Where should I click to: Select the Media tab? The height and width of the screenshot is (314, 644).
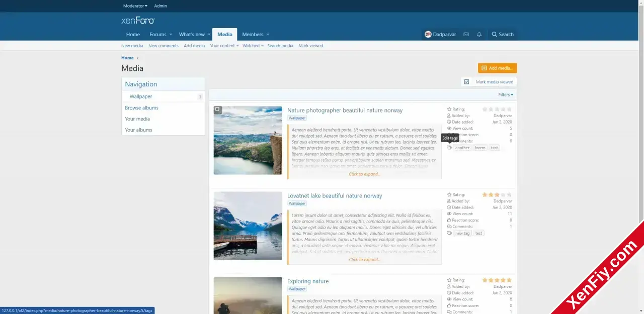pyautogui.click(x=225, y=35)
